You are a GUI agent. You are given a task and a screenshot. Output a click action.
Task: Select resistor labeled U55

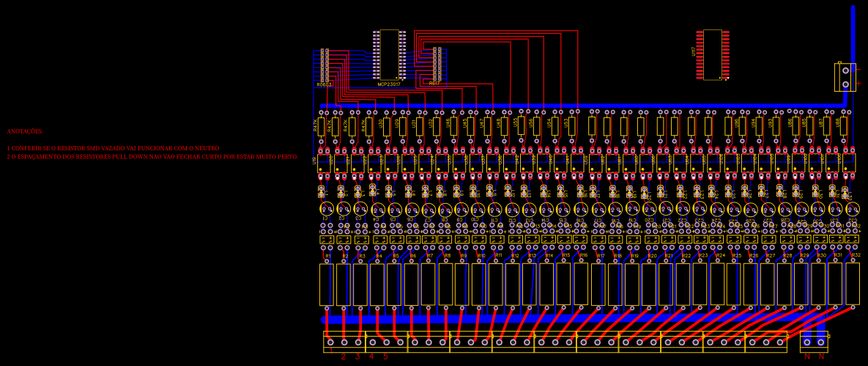click(x=521, y=125)
